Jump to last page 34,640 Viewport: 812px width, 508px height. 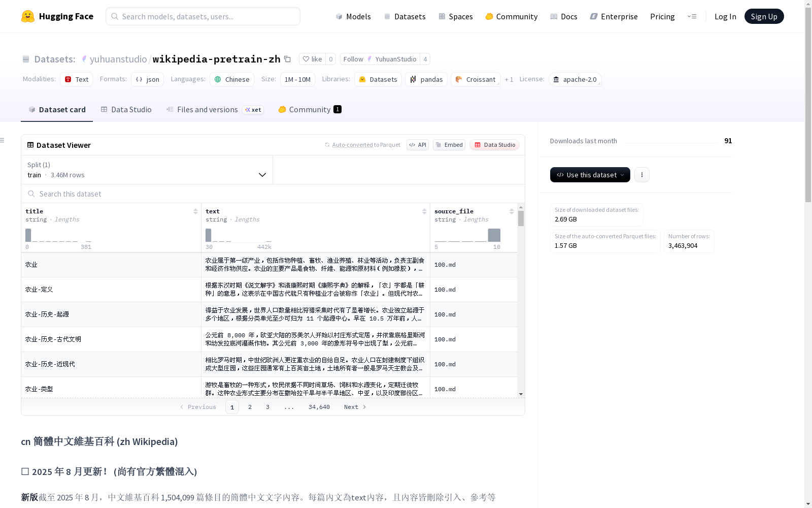319,407
